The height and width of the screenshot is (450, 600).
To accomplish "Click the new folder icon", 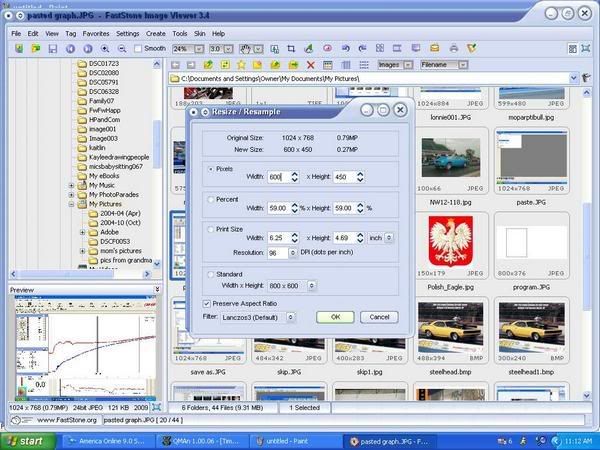I will pyautogui.click(x=258, y=65).
